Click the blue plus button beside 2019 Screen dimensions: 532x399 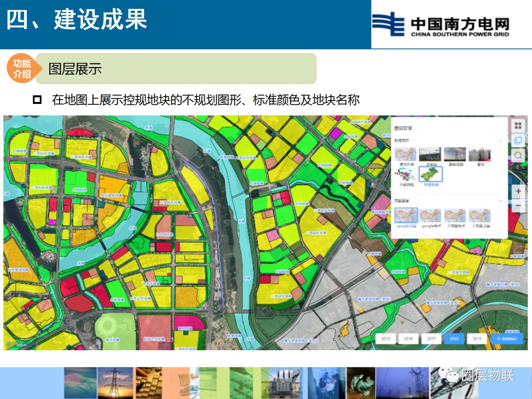click(x=507, y=338)
